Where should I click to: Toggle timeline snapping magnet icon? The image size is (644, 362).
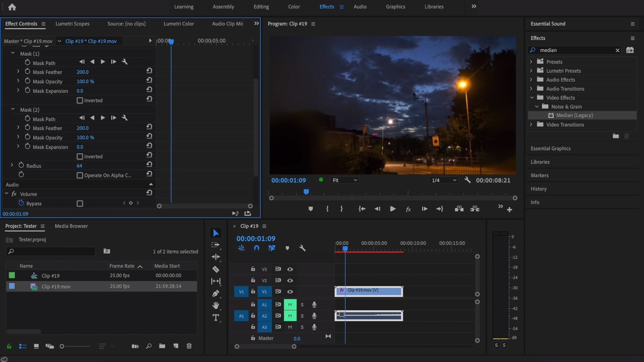(256, 248)
